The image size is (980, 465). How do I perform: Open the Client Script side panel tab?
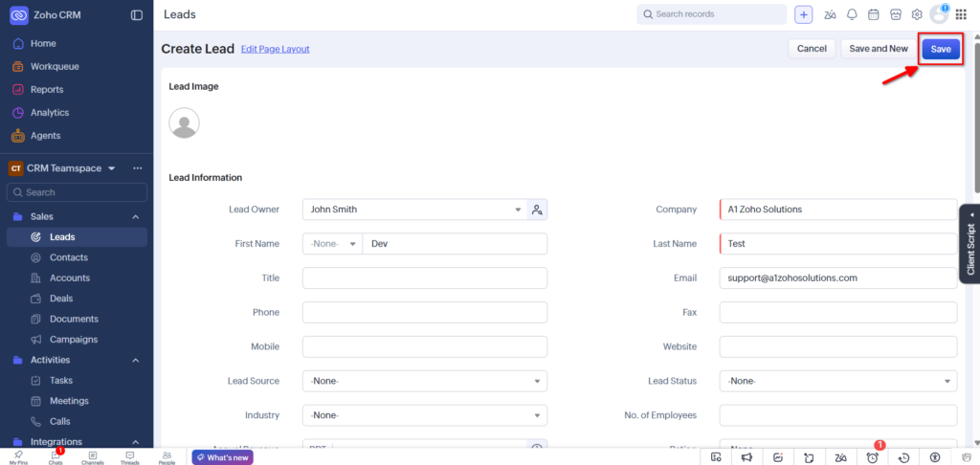tap(969, 244)
